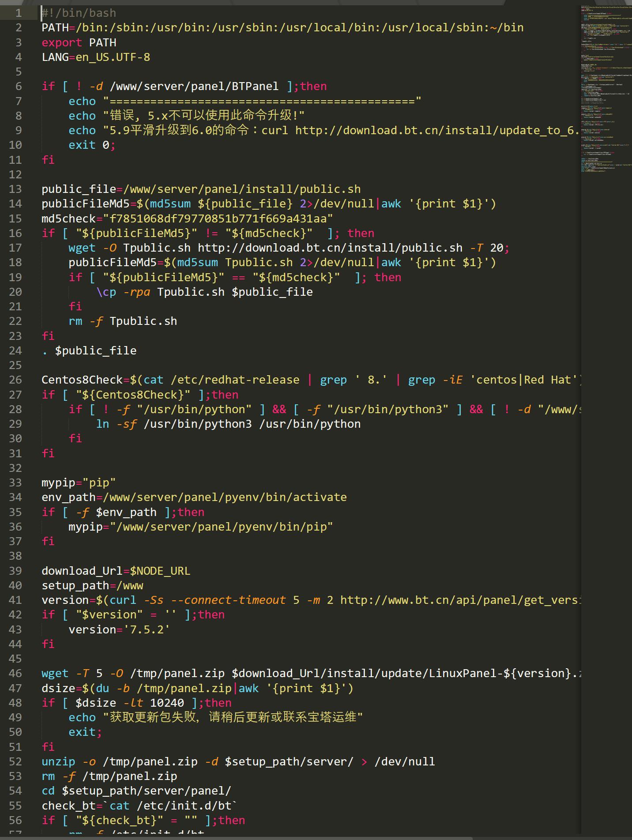The image size is (632, 840).
Task: Click 'http://download.bt.cn/install/public.sh' URL on line 17
Action: 330,248
